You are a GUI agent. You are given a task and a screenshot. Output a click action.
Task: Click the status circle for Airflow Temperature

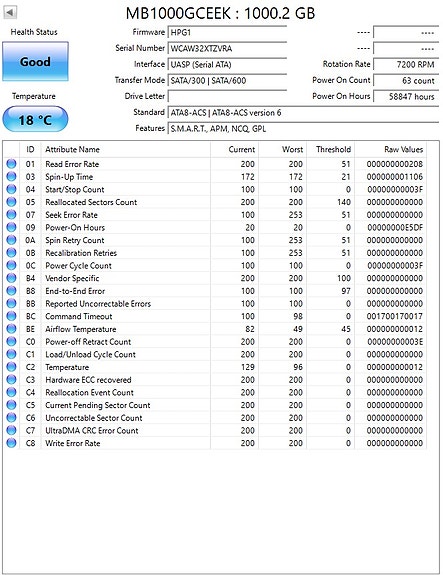(11, 329)
